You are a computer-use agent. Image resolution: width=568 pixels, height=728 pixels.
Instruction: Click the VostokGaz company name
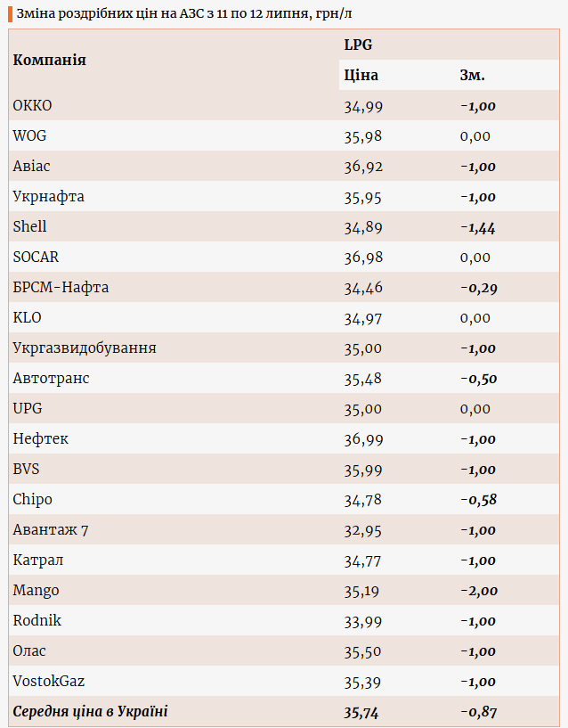(x=50, y=682)
